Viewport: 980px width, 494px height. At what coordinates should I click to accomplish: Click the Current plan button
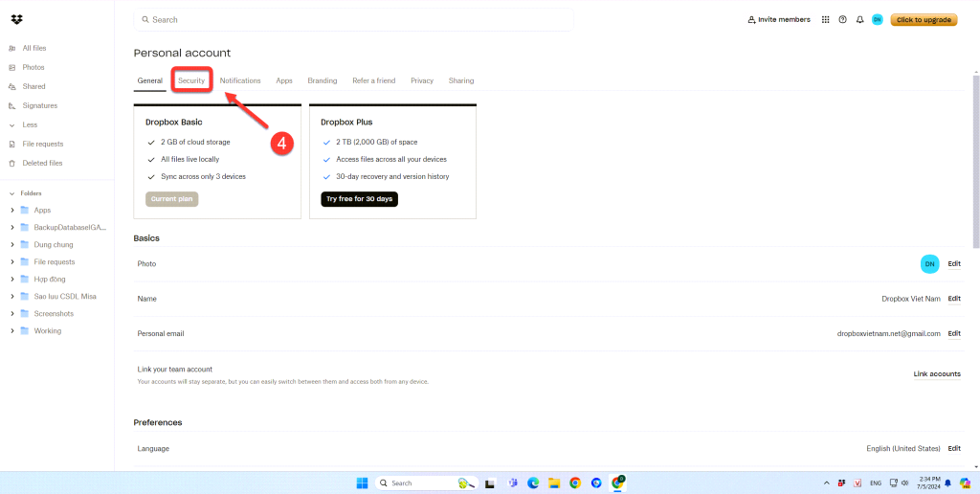pos(172,199)
